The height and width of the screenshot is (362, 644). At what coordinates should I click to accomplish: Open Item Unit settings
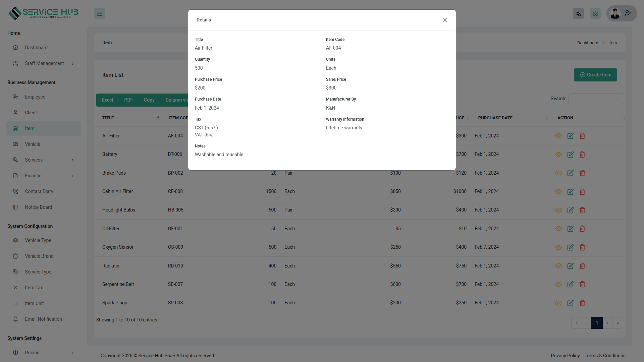[x=34, y=303]
